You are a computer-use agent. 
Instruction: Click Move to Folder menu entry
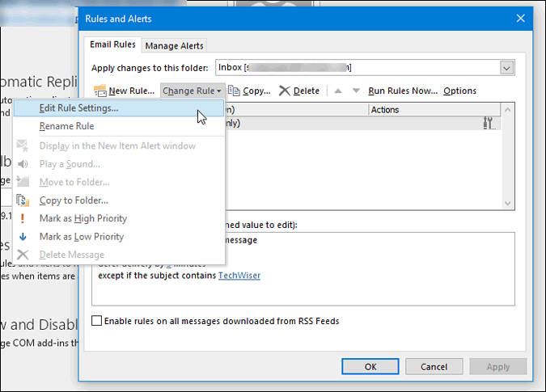[x=119, y=182]
